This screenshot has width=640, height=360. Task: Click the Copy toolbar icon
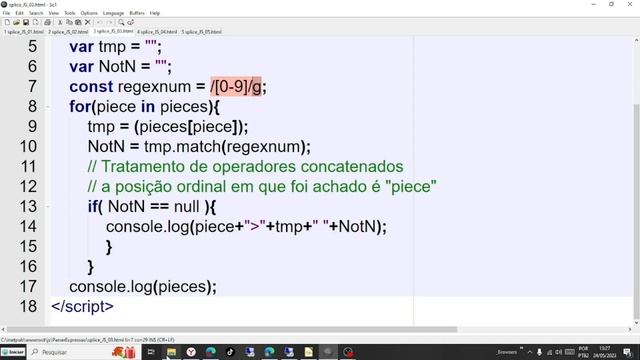click(x=69, y=22)
